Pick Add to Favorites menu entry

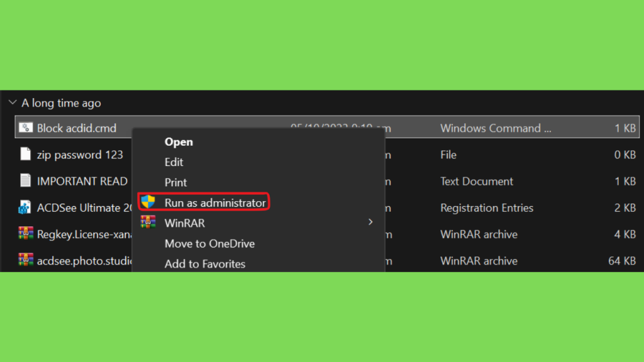pyautogui.click(x=205, y=264)
